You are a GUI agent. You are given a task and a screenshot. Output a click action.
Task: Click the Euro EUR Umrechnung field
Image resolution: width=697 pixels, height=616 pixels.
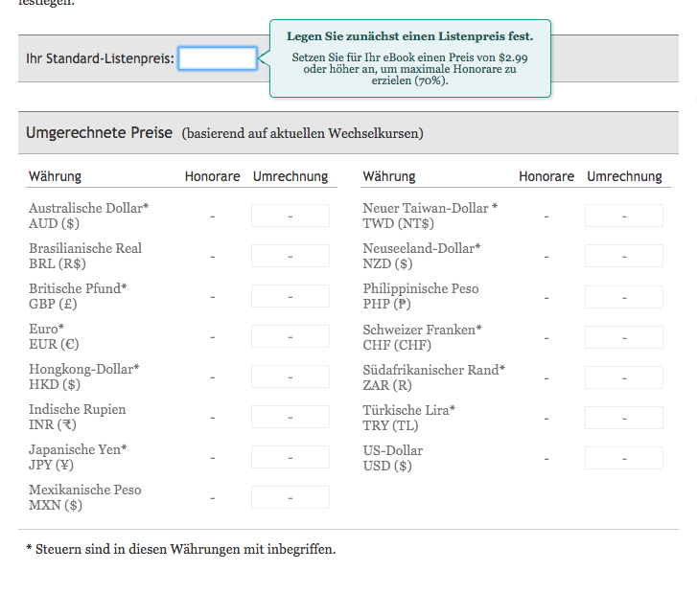click(290, 336)
